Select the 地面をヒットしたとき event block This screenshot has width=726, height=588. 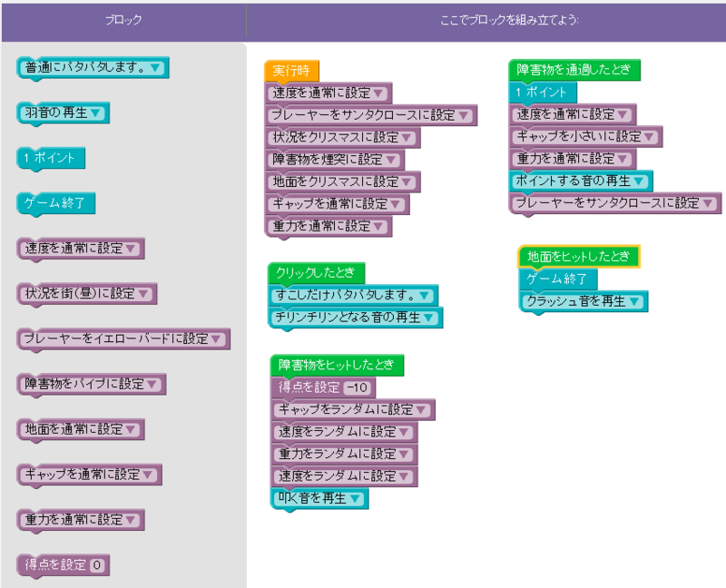tap(579, 257)
